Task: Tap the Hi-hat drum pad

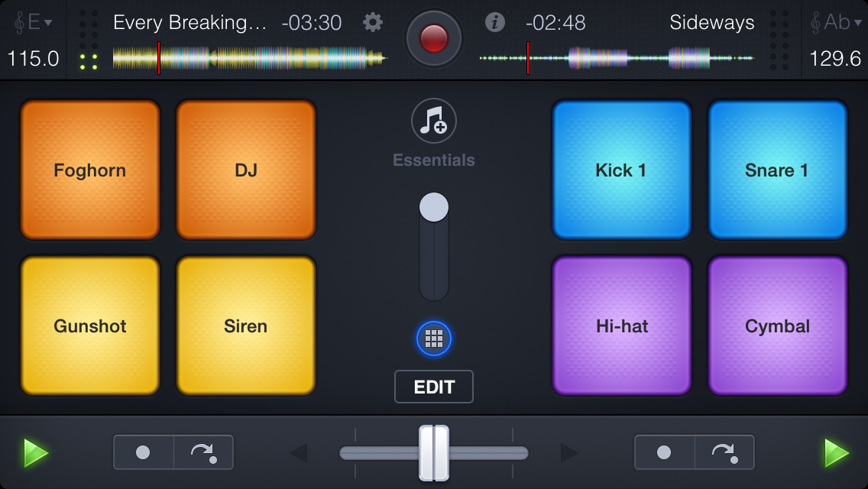Action: coord(622,325)
